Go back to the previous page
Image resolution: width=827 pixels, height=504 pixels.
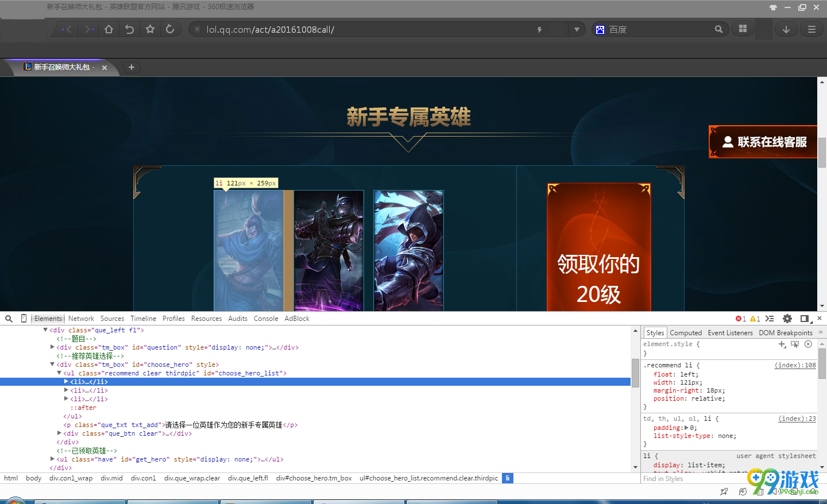click(x=67, y=29)
